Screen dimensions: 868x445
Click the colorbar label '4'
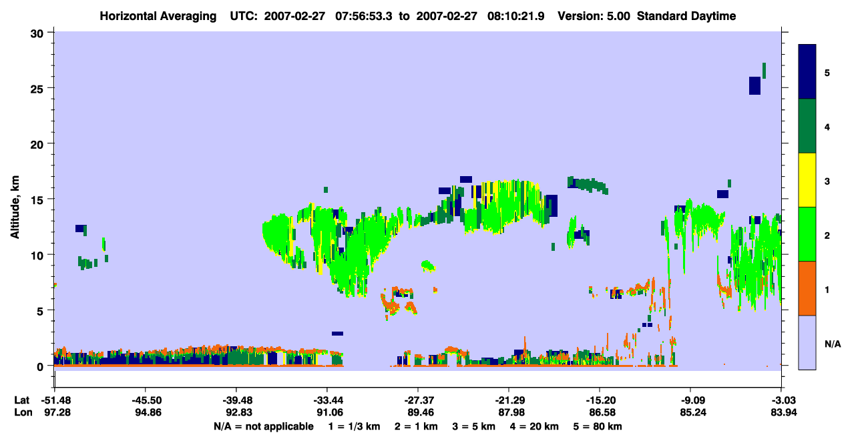tap(827, 126)
